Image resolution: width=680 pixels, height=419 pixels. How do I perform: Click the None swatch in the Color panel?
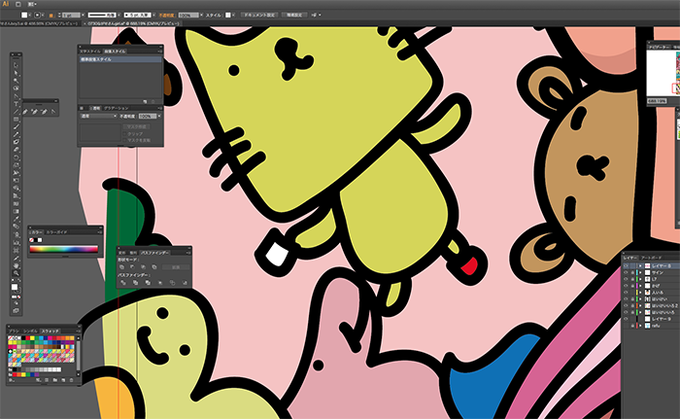pyautogui.click(x=31, y=240)
